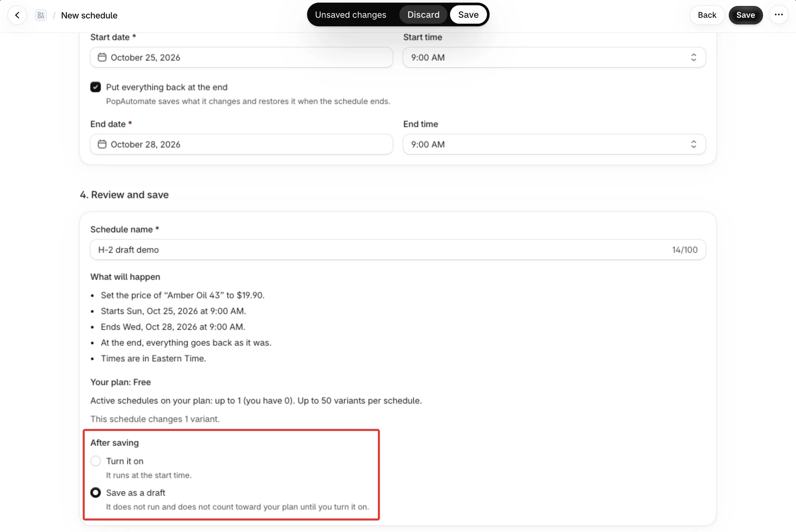Click calendar icon in Start date field
This screenshot has height=532, width=796.
(102, 57)
